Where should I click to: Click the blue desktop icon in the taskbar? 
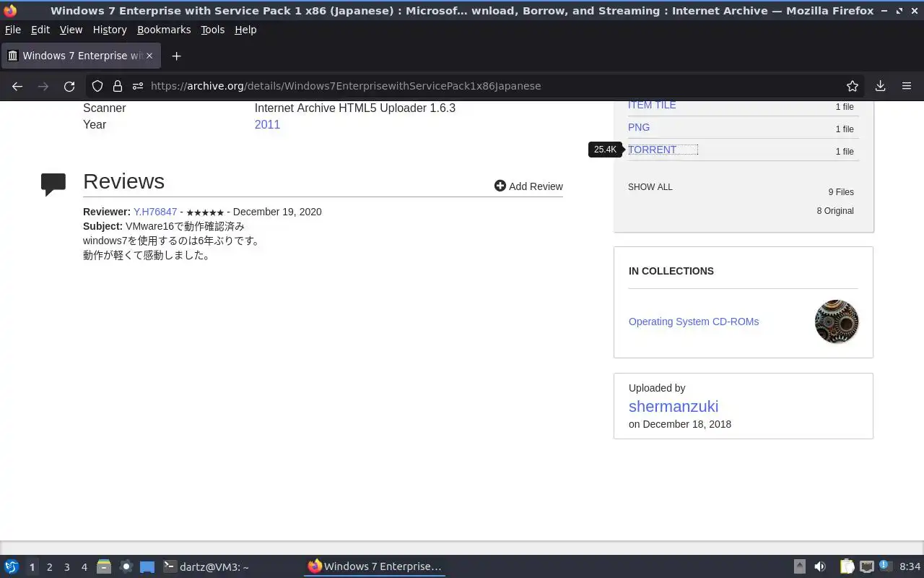[147, 566]
